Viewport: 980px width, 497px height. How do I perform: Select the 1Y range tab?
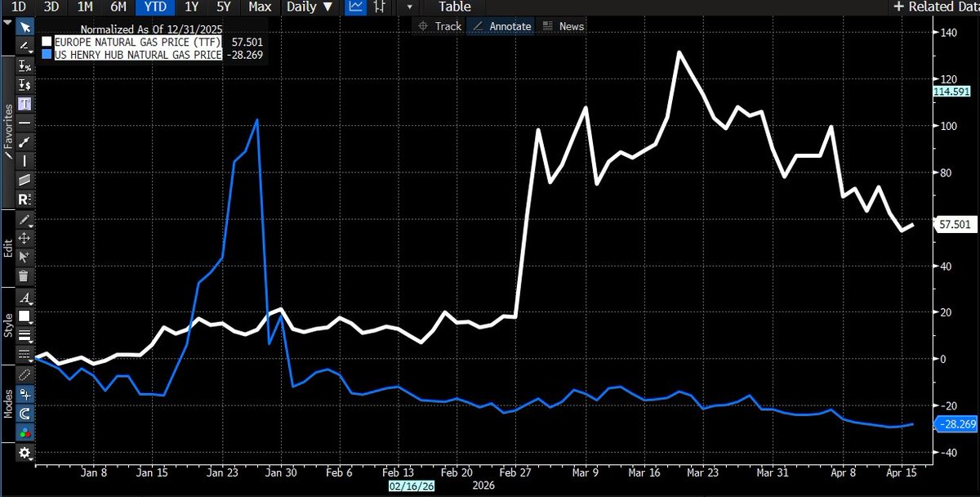coord(192,7)
